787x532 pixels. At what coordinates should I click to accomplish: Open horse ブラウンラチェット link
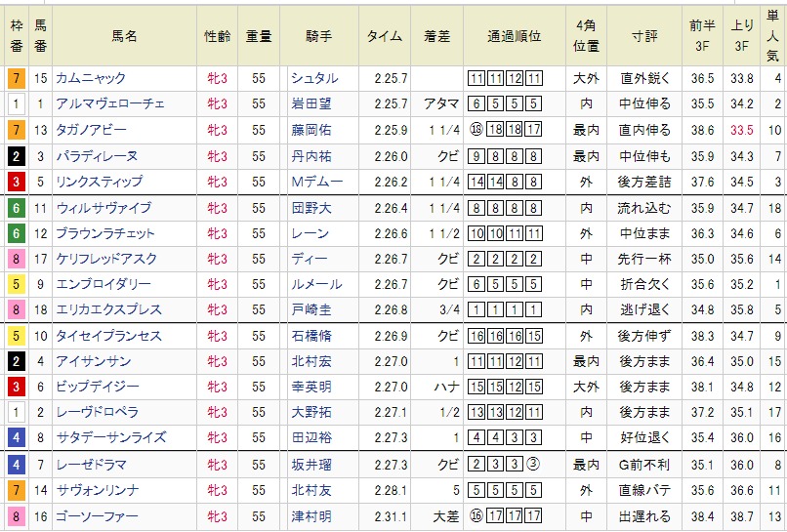tap(105, 233)
